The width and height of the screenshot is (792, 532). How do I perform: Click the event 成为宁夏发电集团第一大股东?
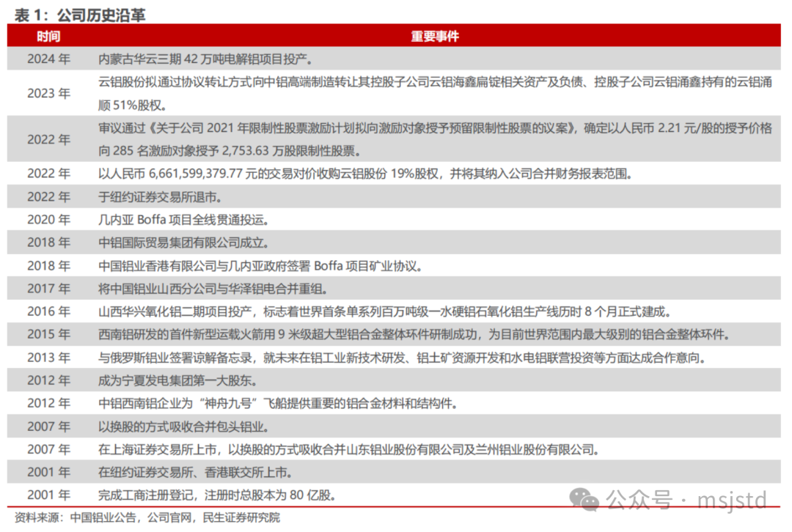pyautogui.click(x=177, y=380)
